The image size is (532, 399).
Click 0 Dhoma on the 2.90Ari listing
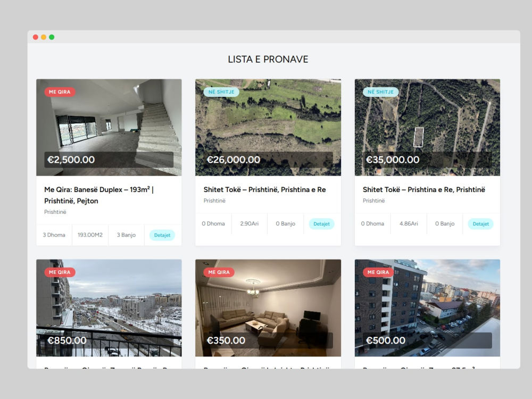(213, 223)
